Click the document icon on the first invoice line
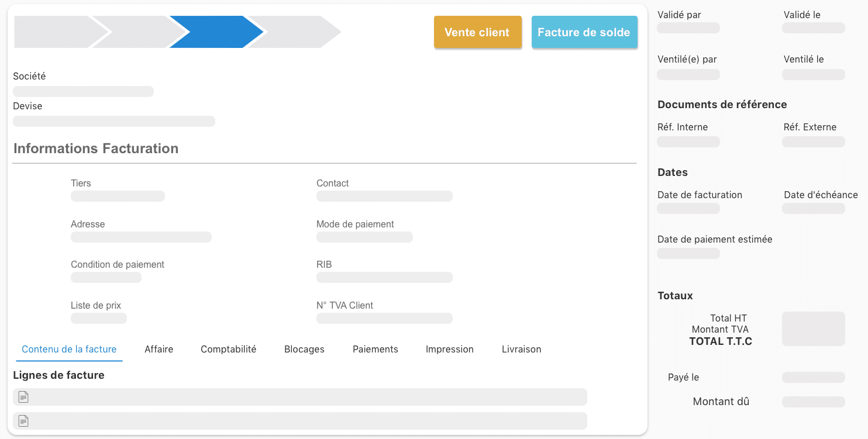The width and height of the screenshot is (868, 439). click(23, 397)
